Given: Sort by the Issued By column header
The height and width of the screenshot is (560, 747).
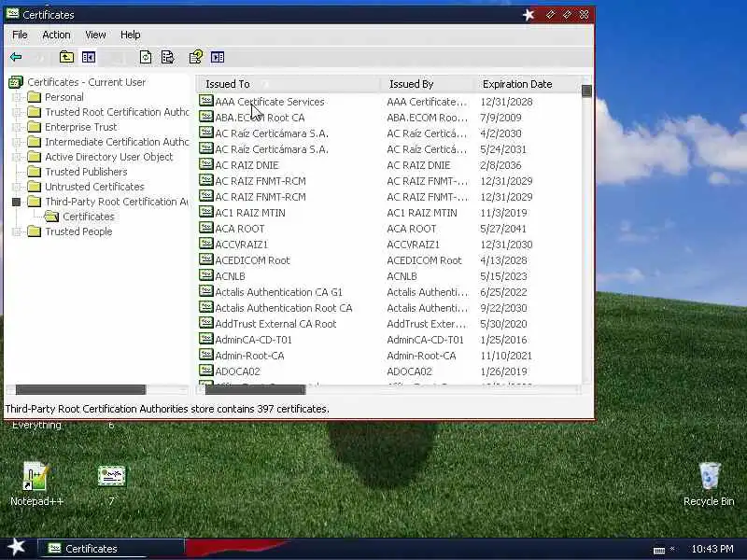Looking at the screenshot, I should [x=427, y=84].
